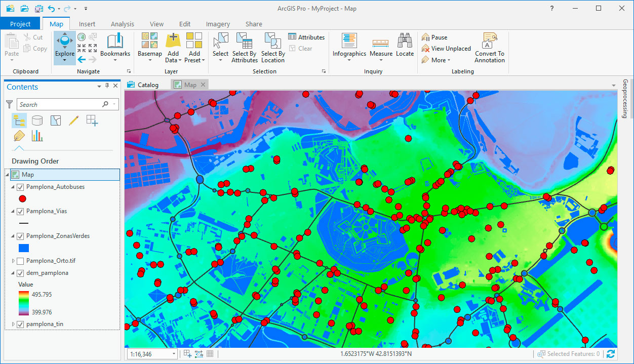
Task: Open the map scale dropdown
Action: pyautogui.click(x=174, y=354)
